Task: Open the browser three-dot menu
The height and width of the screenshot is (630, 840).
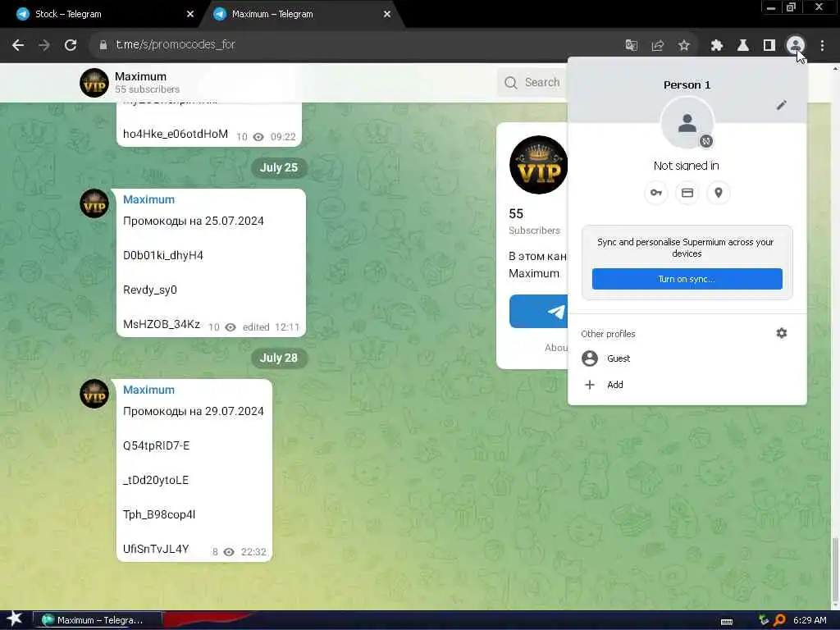Action: (x=822, y=45)
